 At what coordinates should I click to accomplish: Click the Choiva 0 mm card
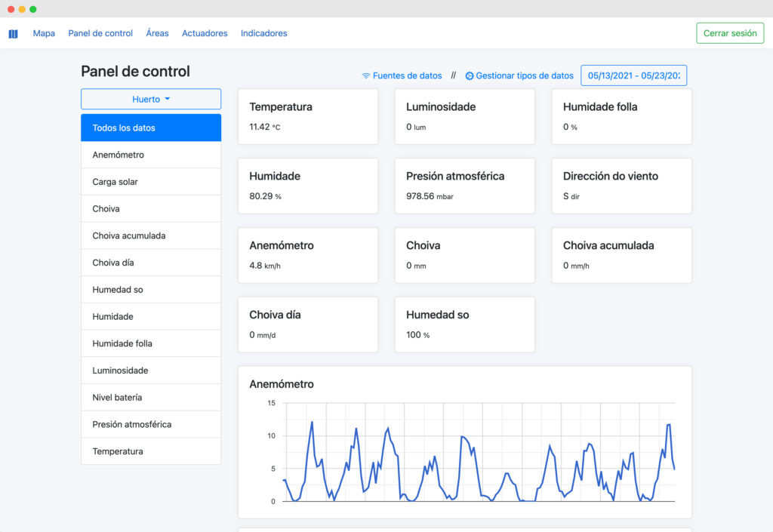pos(465,255)
